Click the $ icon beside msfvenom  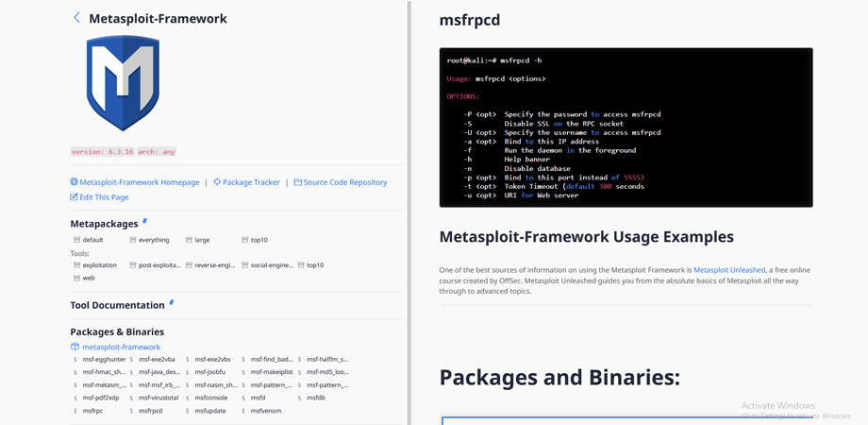[243, 411]
